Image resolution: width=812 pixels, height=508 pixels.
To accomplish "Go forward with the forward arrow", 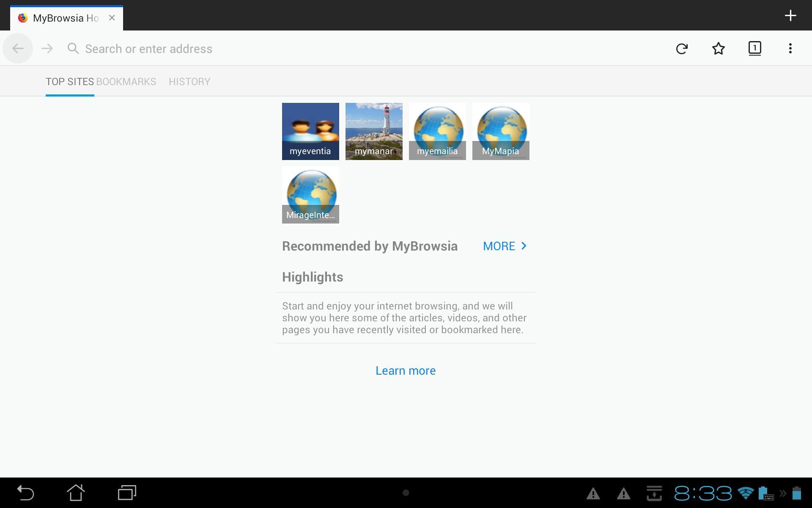I will pos(47,49).
